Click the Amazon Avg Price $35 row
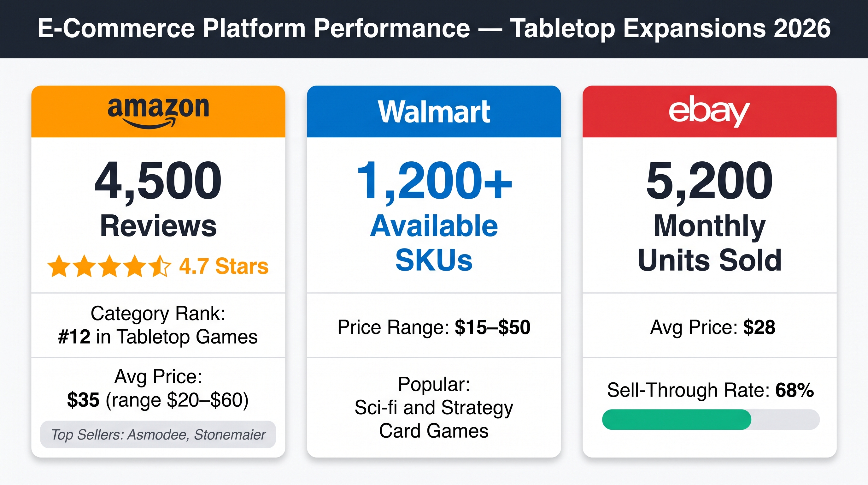Image resolution: width=868 pixels, height=485 pixels. coord(158,388)
